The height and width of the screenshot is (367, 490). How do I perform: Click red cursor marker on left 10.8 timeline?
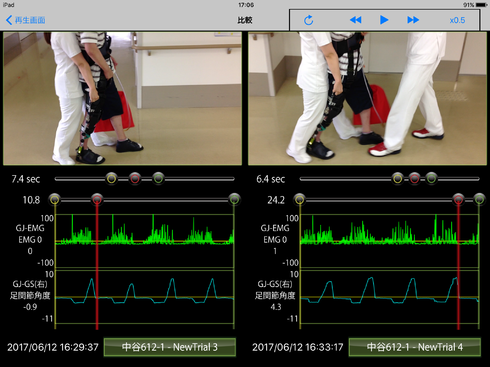(97, 200)
